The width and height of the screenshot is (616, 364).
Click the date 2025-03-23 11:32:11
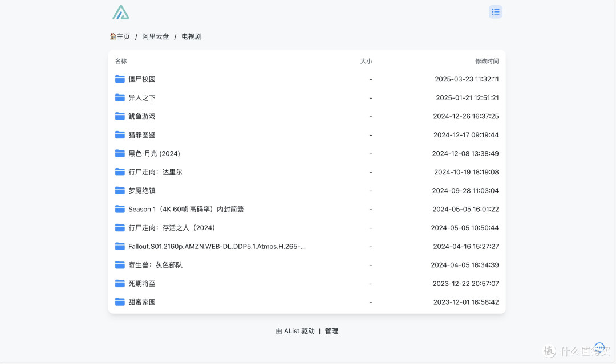[x=467, y=79]
